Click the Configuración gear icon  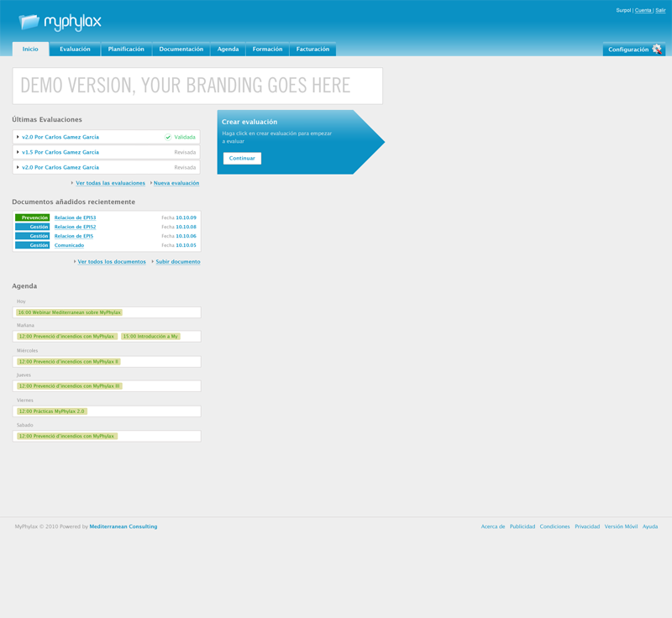click(656, 50)
